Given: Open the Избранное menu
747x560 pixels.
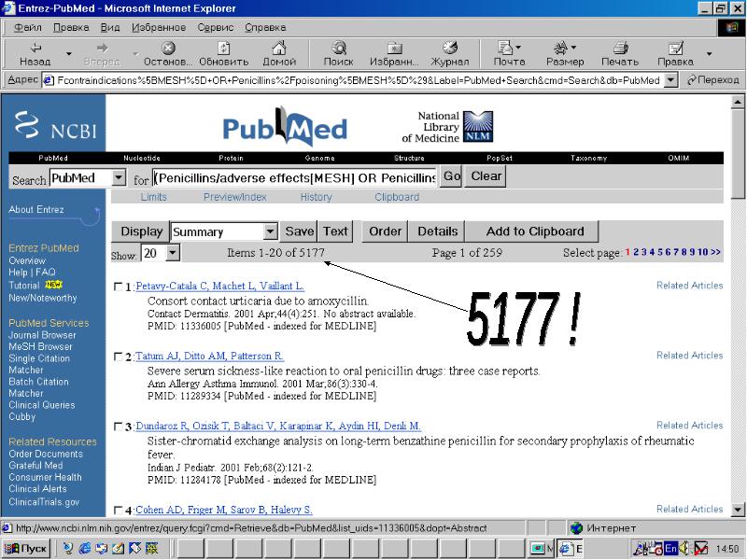Looking at the screenshot, I should point(159,27).
